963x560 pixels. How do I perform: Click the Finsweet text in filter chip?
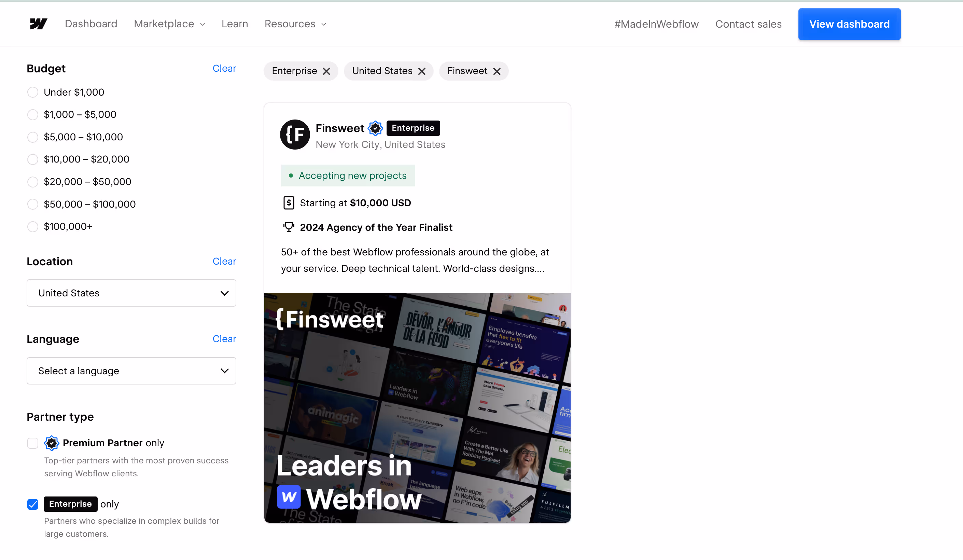coord(467,71)
